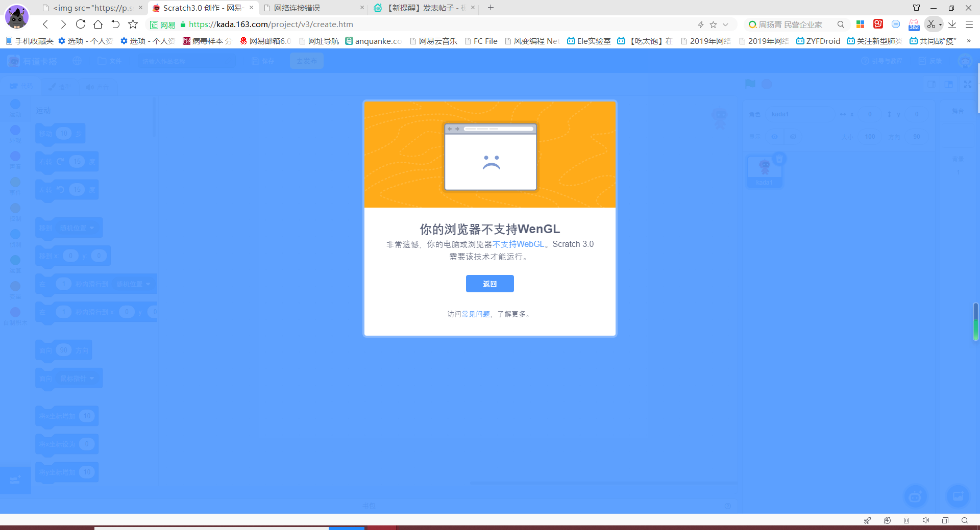The height and width of the screenshot is (530, 980).
Task: Expand the bookmarks overflow chevron
Action: tap(968, 41)
